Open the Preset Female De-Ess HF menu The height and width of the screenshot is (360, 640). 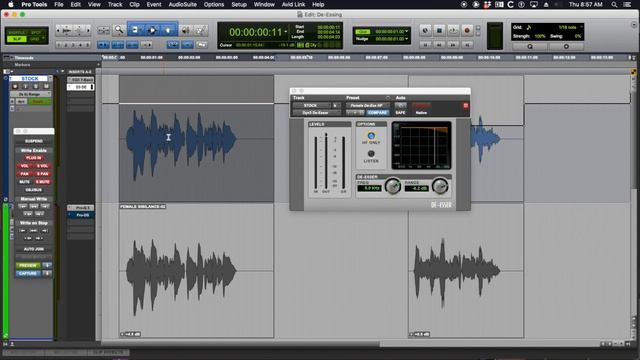(367, 105)
